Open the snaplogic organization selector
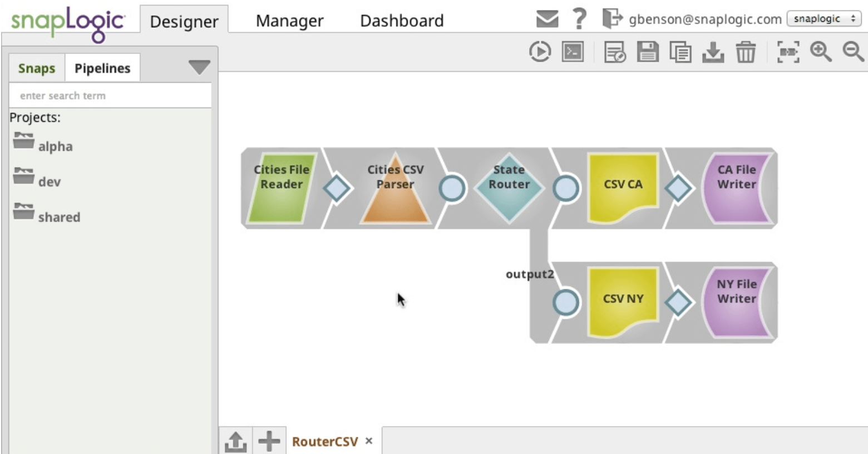Viewport: 868px width, 454px height. coord(823,18)
